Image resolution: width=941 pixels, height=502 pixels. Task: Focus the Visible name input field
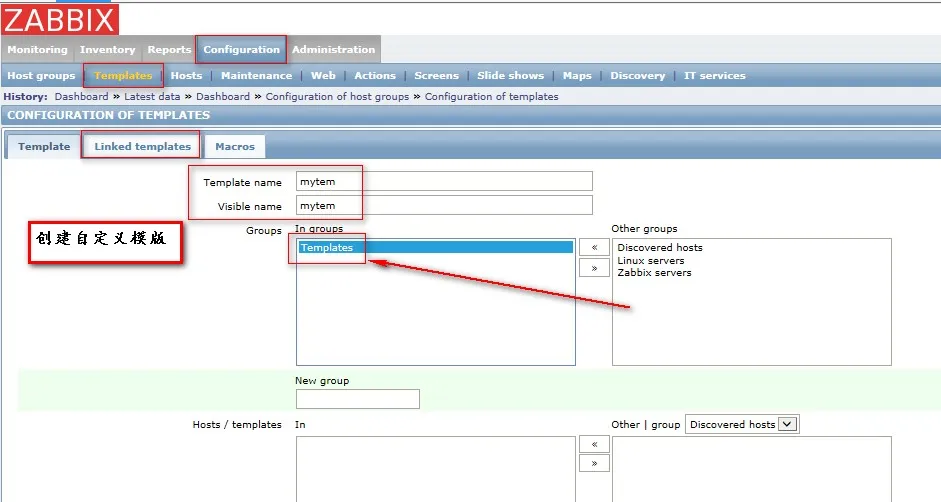pyautogui.click(x=444, y=205)
